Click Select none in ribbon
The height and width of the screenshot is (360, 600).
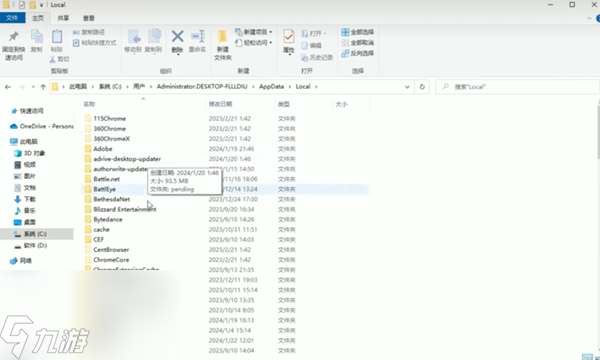(357, 42)
